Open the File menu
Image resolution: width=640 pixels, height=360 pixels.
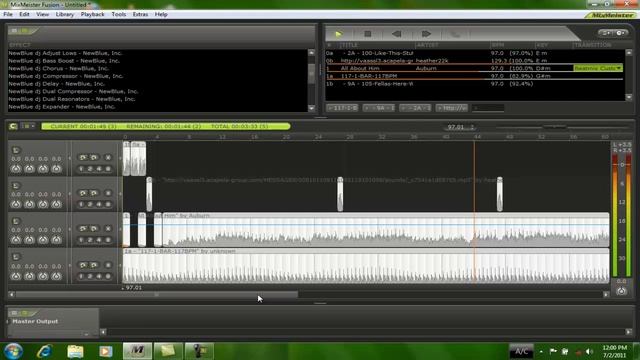click(8, 14)
